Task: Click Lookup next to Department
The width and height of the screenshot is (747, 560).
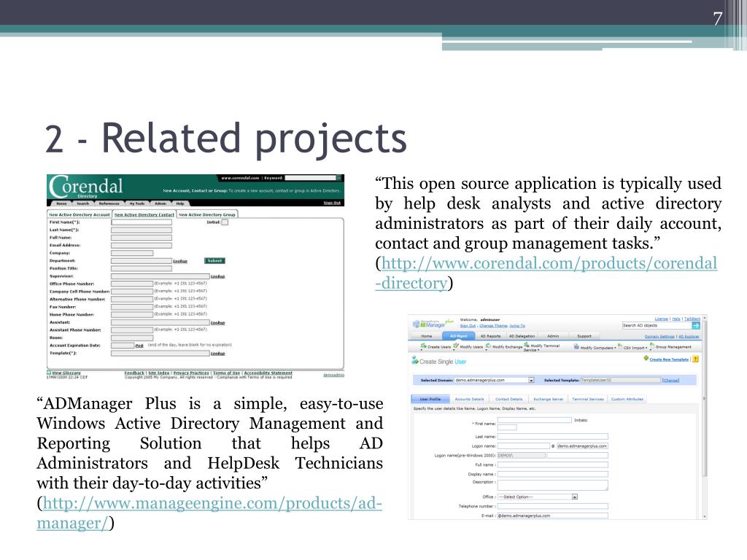Action: 180,261
